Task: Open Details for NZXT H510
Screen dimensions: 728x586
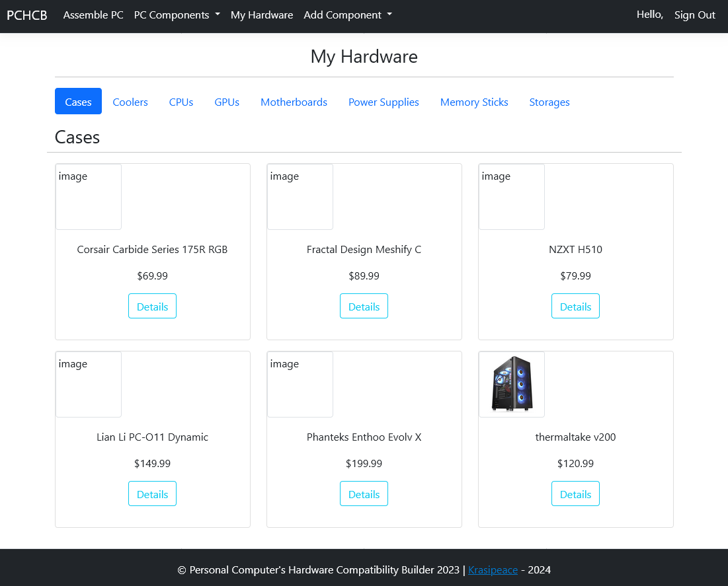Action: 575,307
